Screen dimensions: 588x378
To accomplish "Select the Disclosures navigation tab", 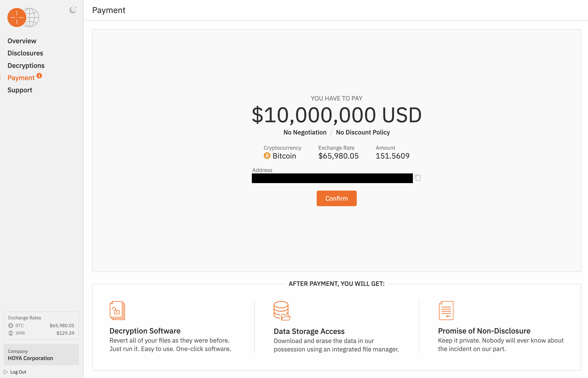I will point(25,53).
